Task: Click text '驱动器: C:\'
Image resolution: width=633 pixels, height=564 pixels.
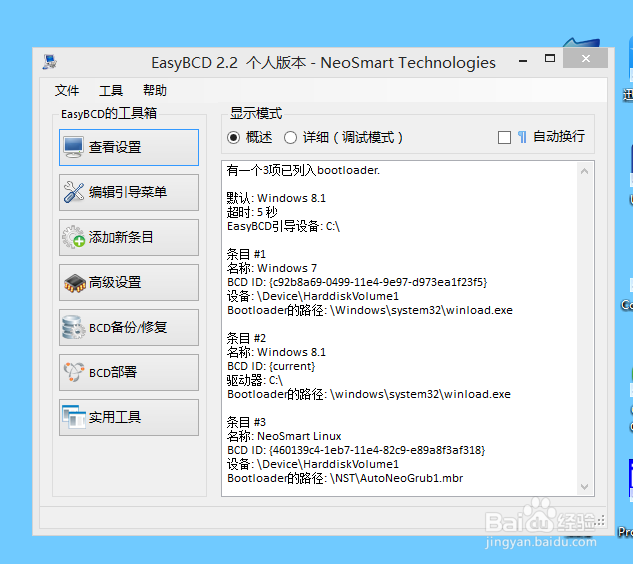Action: pyautogui.click(x=254, y=380)
